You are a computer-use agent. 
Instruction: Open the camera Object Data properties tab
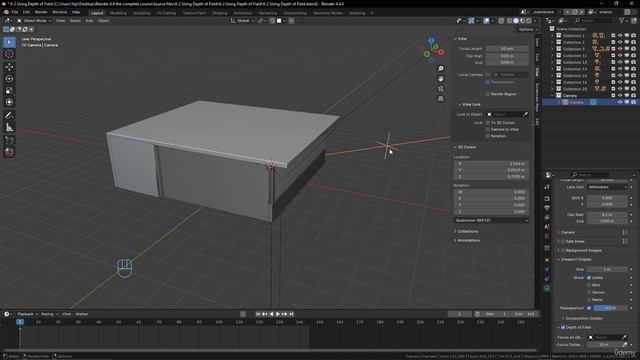[547, 288]
